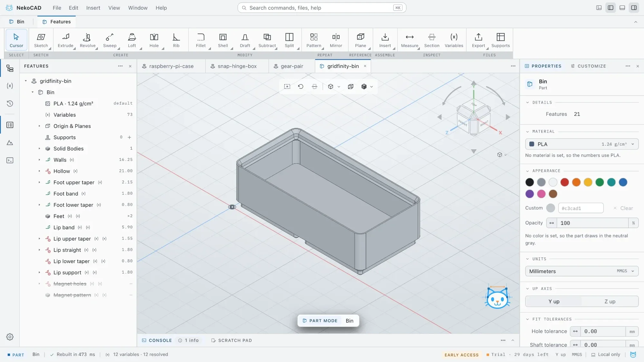Expand Origin & Planes node

[40, 126]
